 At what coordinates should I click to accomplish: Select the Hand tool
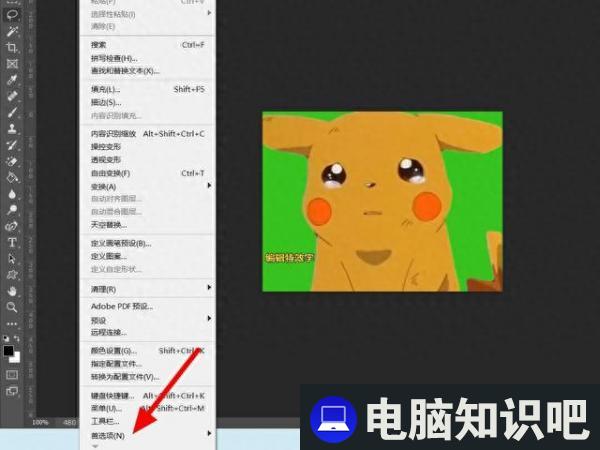(x=12, y=291)
